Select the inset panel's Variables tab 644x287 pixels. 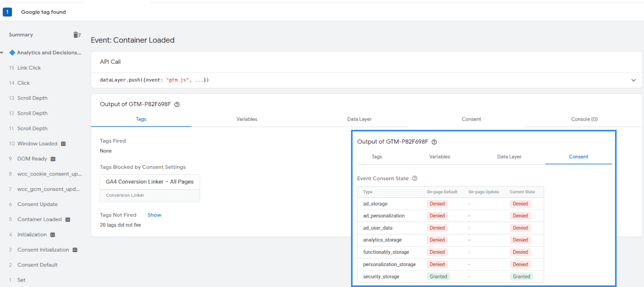[440, 157]
